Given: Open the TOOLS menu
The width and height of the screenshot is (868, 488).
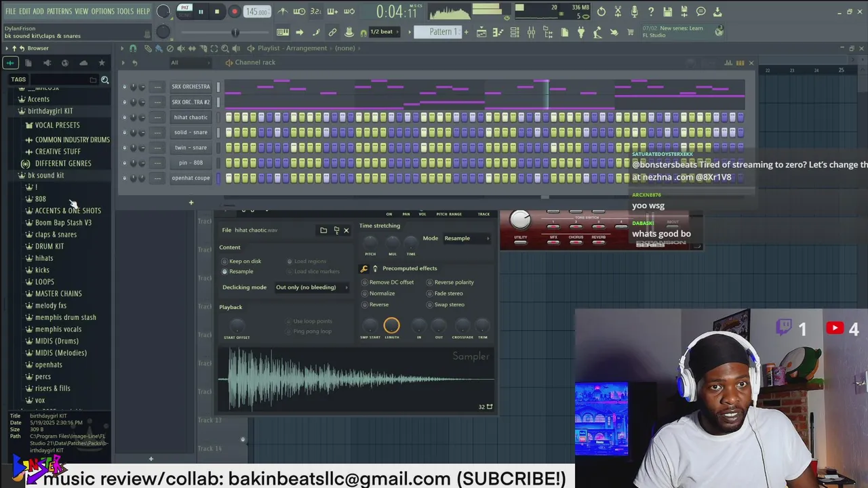Looking at the screenshot, I should click(x=125, y=12).
